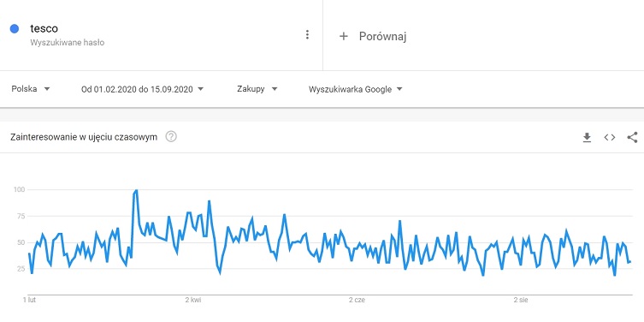The height and width of the screenshot is (322, 644).
Task: Click the Wyszukiwane hasło subtitle text
Action: [67, 42]
